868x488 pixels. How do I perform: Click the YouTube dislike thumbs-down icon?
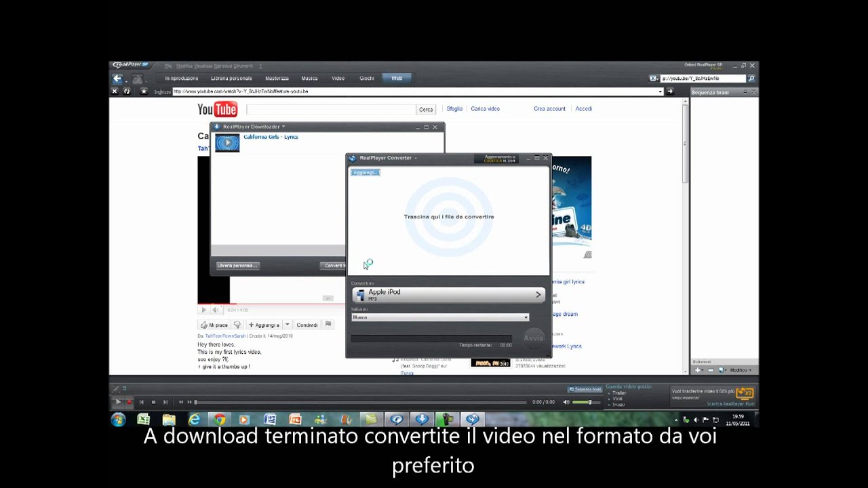pos(237,325)
